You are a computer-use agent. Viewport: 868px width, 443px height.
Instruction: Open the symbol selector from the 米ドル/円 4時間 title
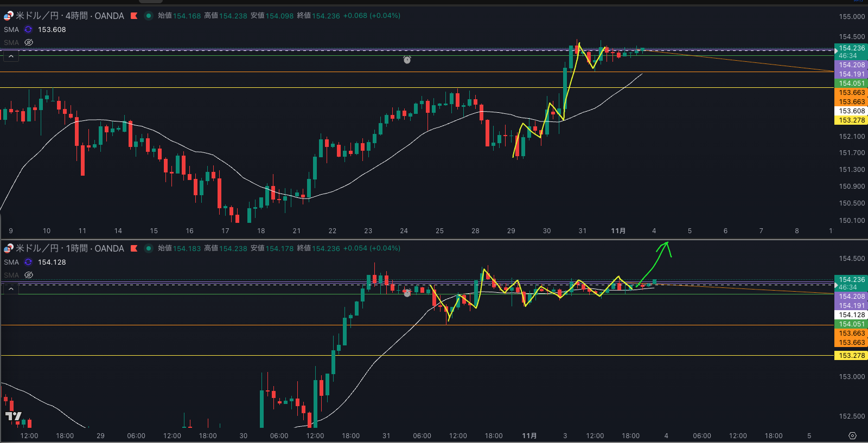[x=69, y=16]
